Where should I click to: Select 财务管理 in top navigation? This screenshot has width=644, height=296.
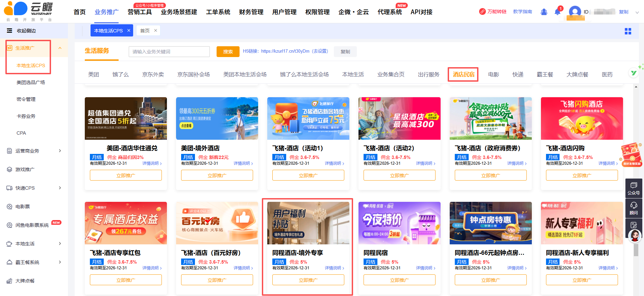pyautogui.click(x=251, y=12)
